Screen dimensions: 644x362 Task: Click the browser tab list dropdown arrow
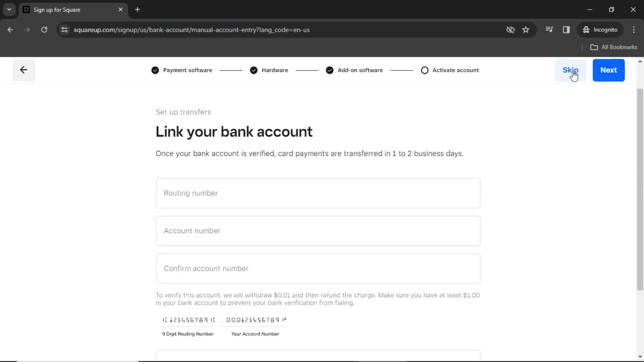click(9, 9)
